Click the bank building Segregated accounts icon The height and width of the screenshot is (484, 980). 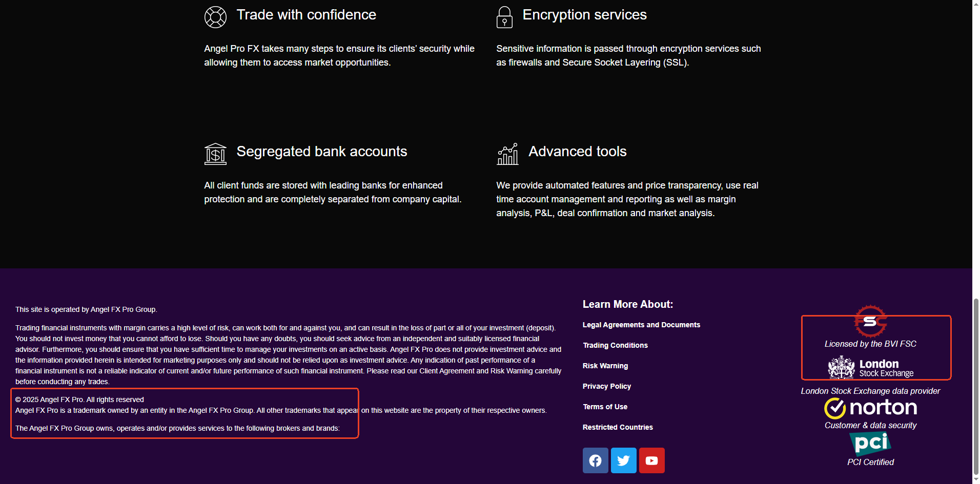[215, 154]
